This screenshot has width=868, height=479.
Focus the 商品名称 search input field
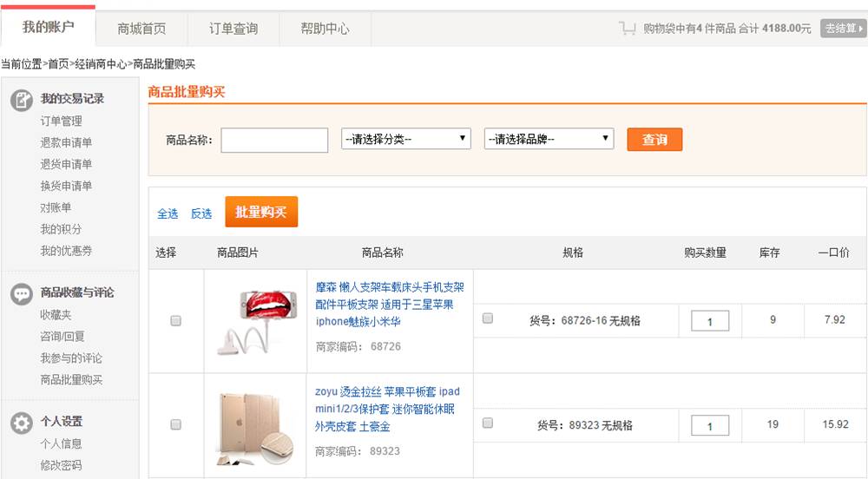274,140
